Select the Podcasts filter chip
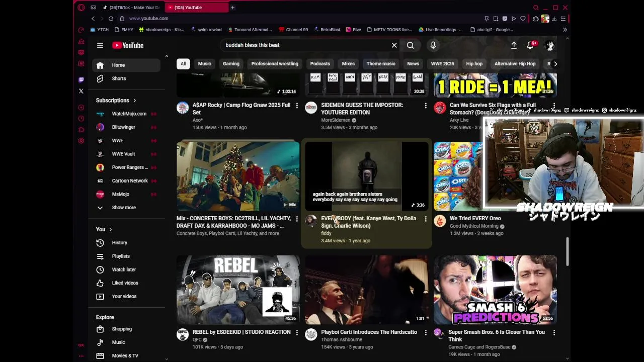This screenshot has width=644, height=362. point(320,64)
